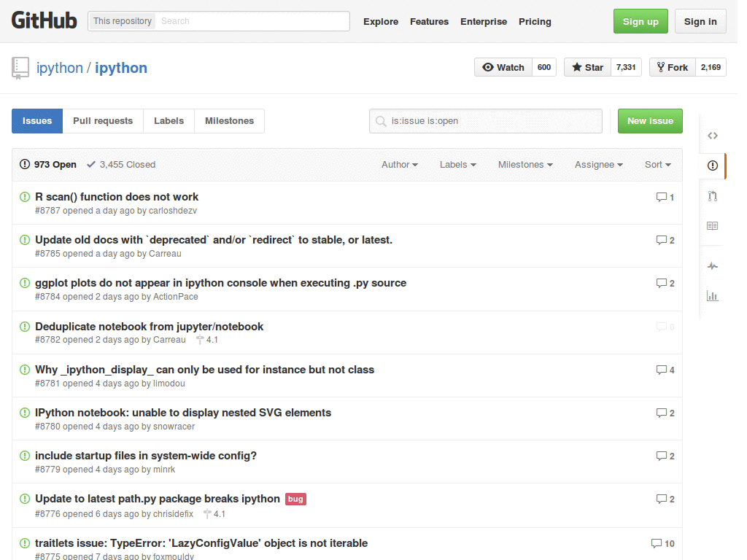Focus the This repository search field
747x560 pixels.
coord(253,21)
